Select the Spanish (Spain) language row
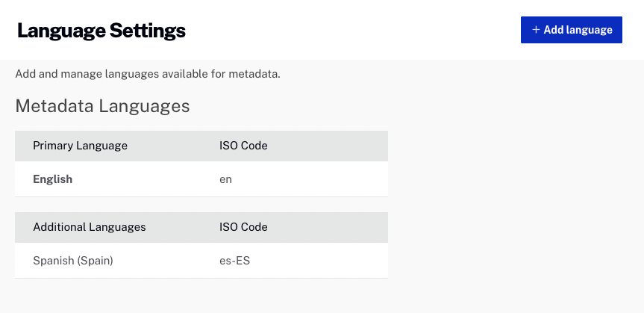The image size is (644, 313). coord(201,261)
